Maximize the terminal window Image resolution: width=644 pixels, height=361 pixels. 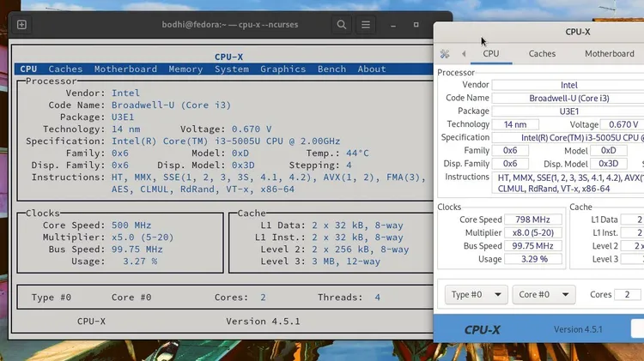pos(416,25)
